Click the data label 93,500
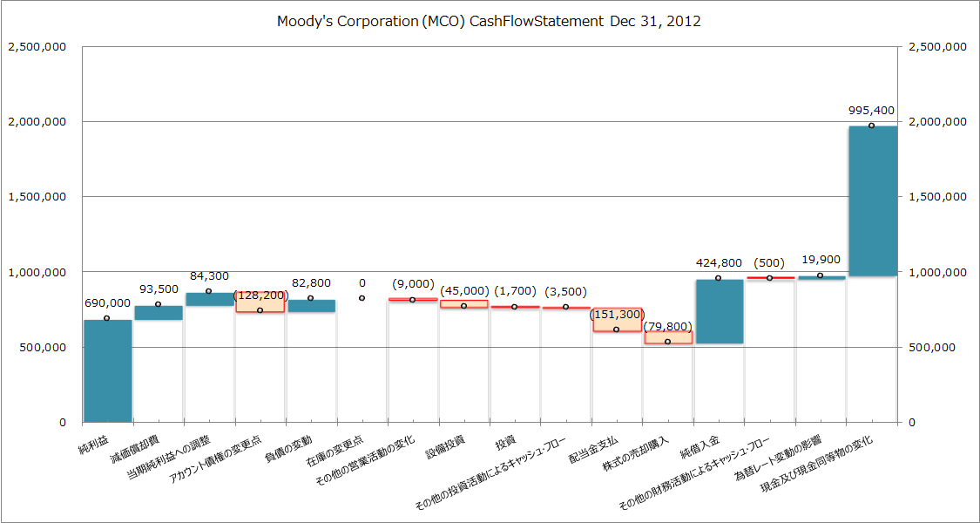This screenshot has height=523, width=980. point(159,289)
